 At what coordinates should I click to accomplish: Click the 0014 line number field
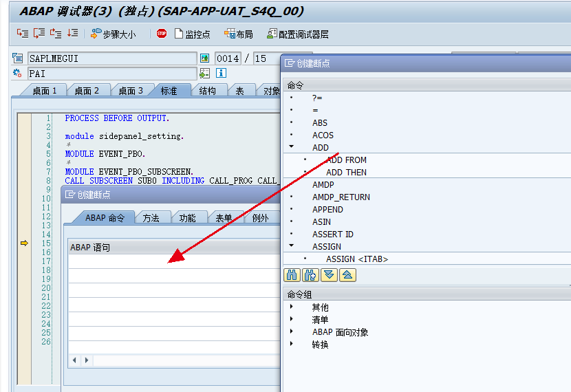tap(228, 58)
